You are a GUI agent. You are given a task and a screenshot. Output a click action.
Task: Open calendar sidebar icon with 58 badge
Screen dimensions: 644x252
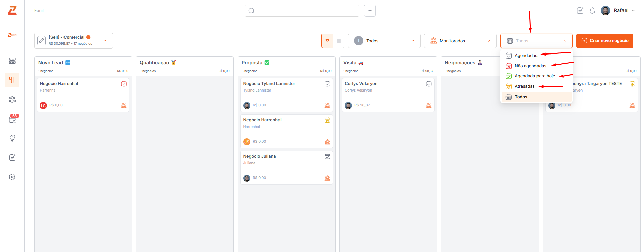point(12,119)
